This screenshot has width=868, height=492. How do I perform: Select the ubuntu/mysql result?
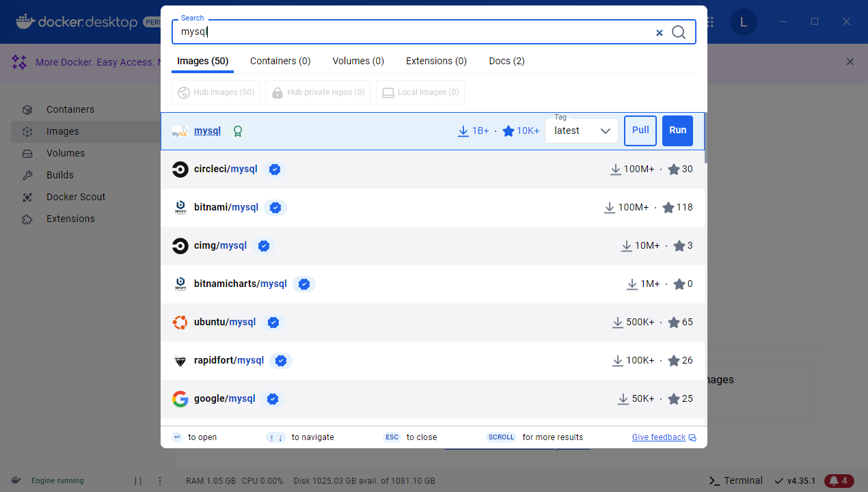[x=433, y=323]
